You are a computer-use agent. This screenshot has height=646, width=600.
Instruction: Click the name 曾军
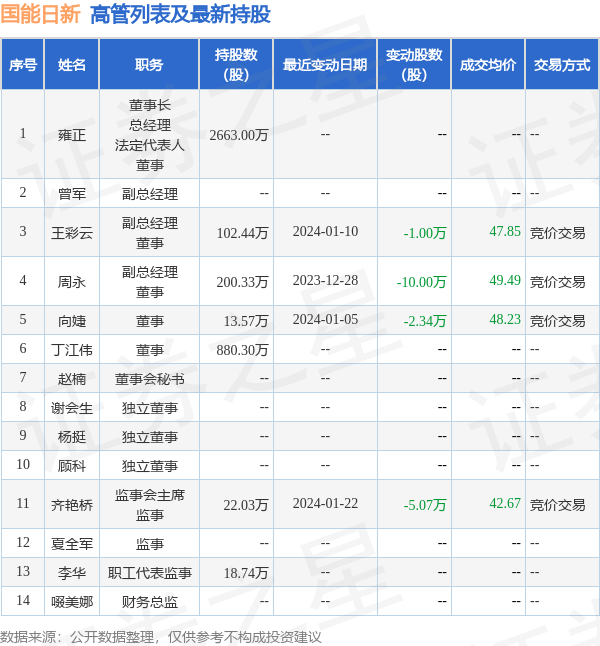pyautogui.click(x=72, y=194)
